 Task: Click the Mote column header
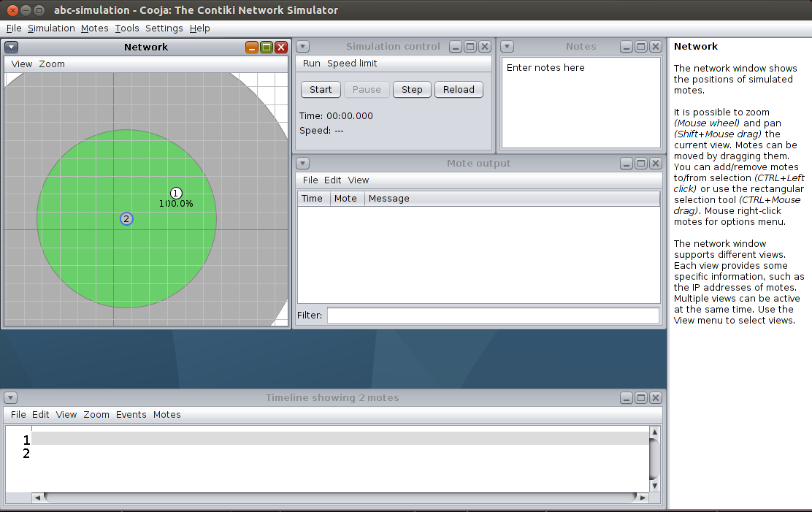(348, 199)
